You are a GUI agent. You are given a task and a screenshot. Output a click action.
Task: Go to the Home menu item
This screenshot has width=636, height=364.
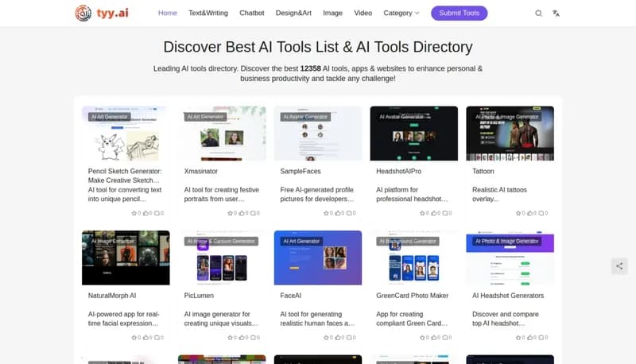pyautogui.click(x=168, y=13)
